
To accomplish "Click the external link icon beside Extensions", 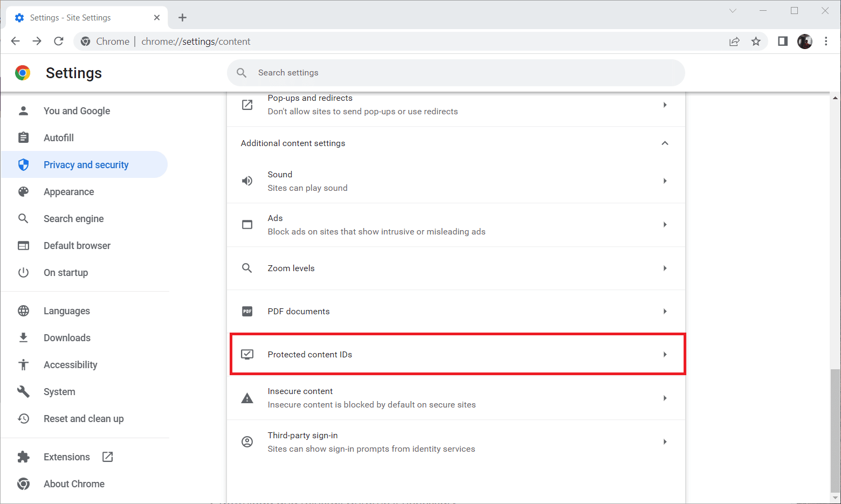I will pos(108,457).
